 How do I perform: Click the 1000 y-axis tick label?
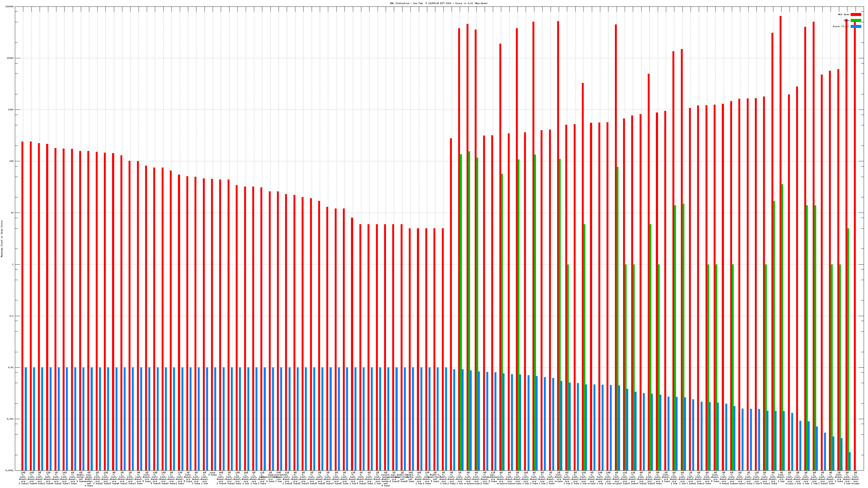11,110
